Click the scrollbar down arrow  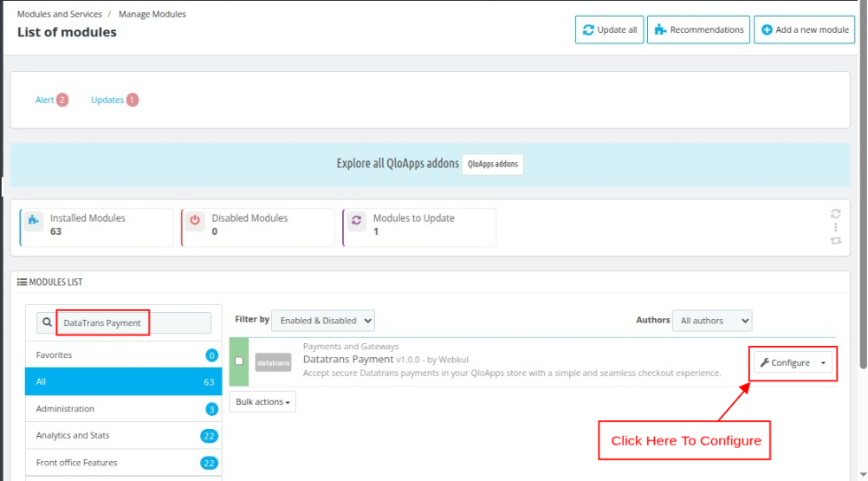tap(863, 475)
